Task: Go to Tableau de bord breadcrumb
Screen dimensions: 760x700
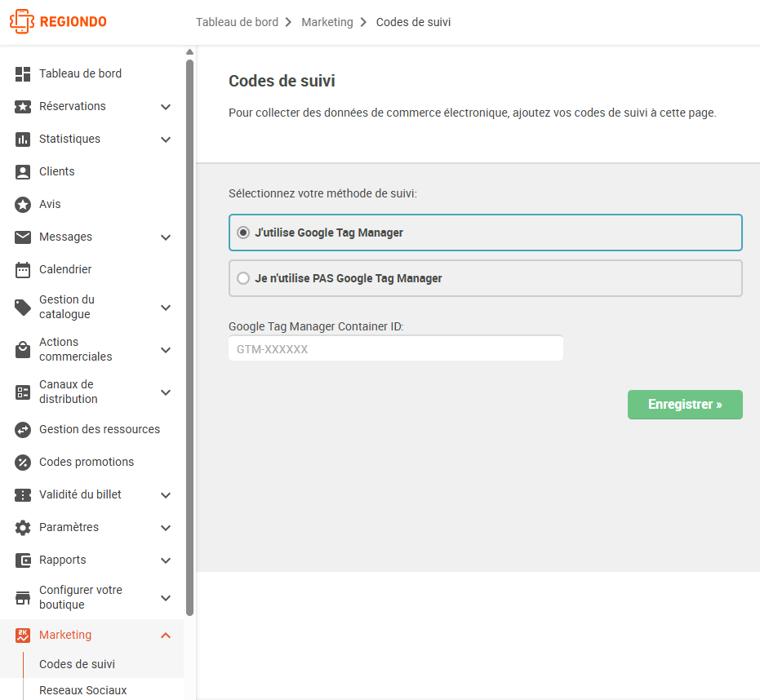Action: point(237,22)
